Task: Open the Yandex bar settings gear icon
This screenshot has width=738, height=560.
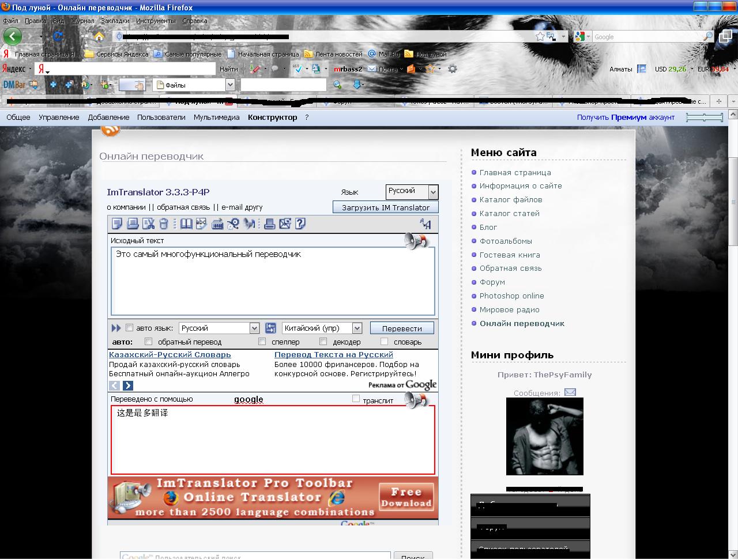Action: click(453, 69)
